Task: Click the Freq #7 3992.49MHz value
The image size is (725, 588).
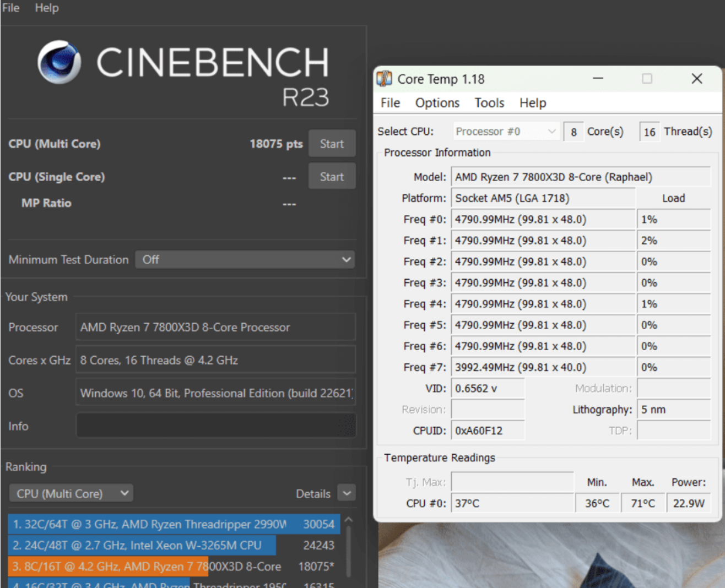Action: 543,367
